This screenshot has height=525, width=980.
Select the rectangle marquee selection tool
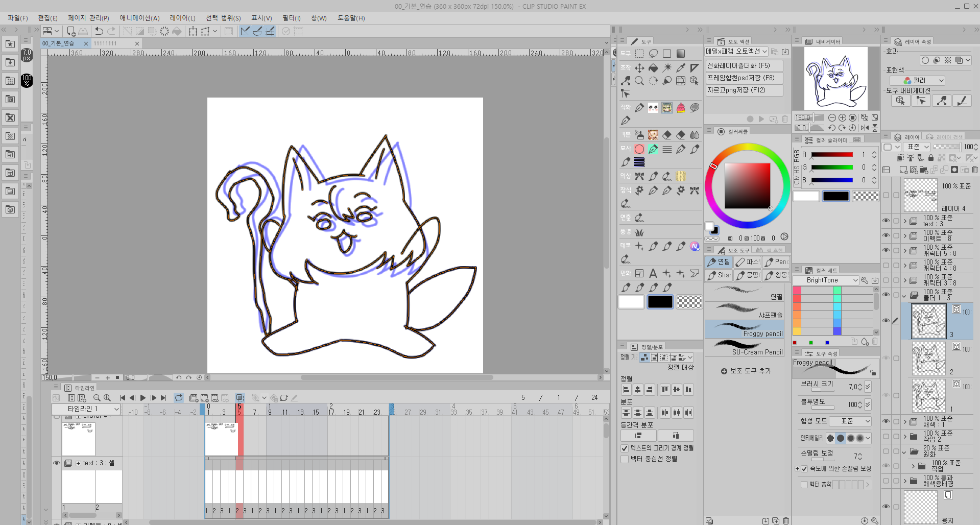639,54
